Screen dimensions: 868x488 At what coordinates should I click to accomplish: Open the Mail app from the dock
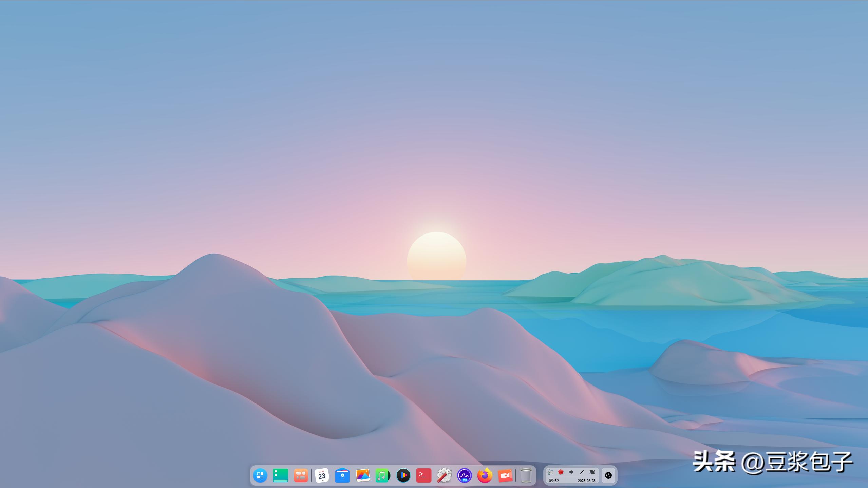click(342, 475)
